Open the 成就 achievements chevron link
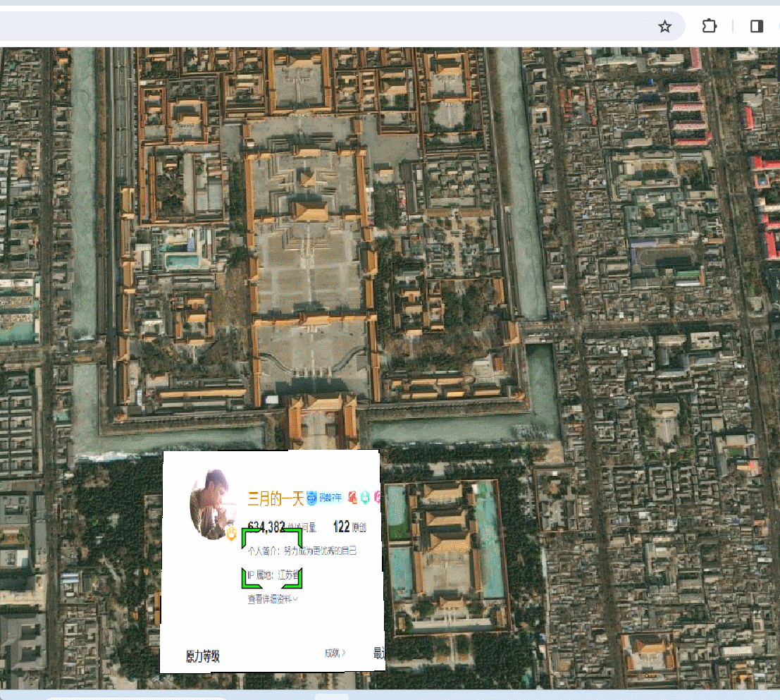This screenshot has height=700, width=780. [x=335, y=653]
